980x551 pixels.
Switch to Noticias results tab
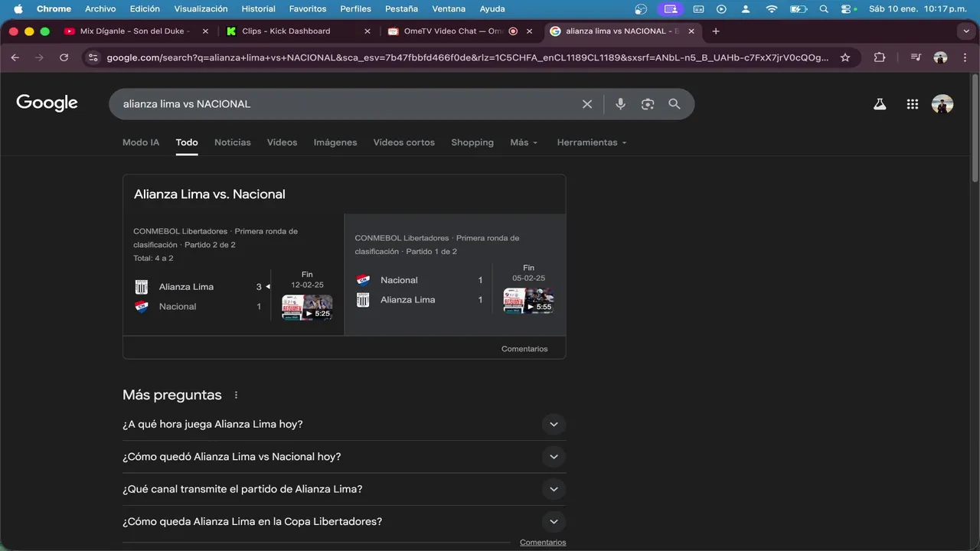233,142
